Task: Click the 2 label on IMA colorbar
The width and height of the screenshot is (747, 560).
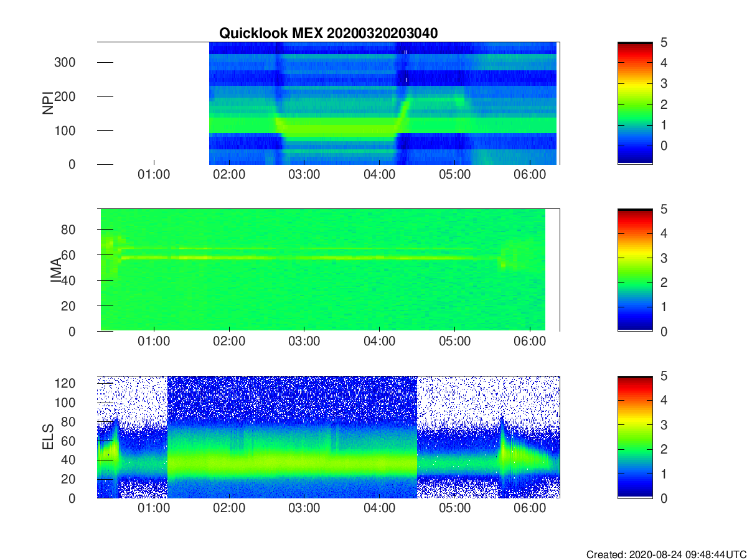Action: coord(663,282)
